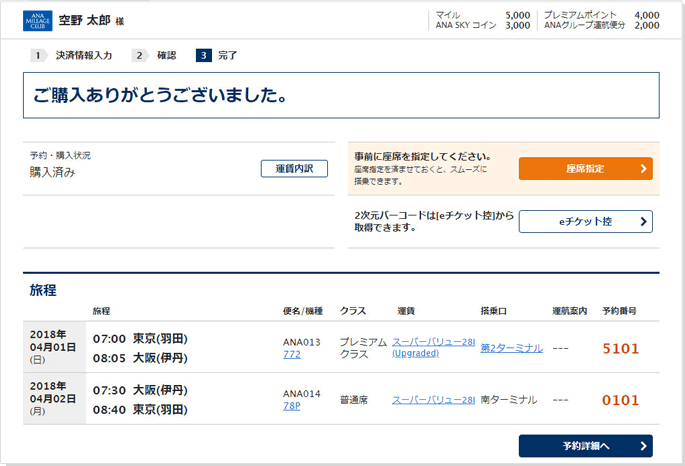Click the 第2ターミナル boarding gate link
The image size is (685, 466).
coord(511,348)
